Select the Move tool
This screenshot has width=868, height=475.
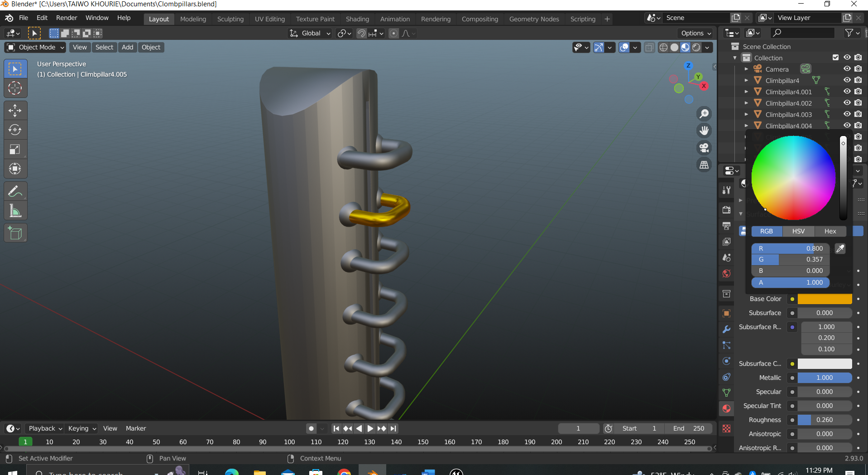[x=15, y=111]
